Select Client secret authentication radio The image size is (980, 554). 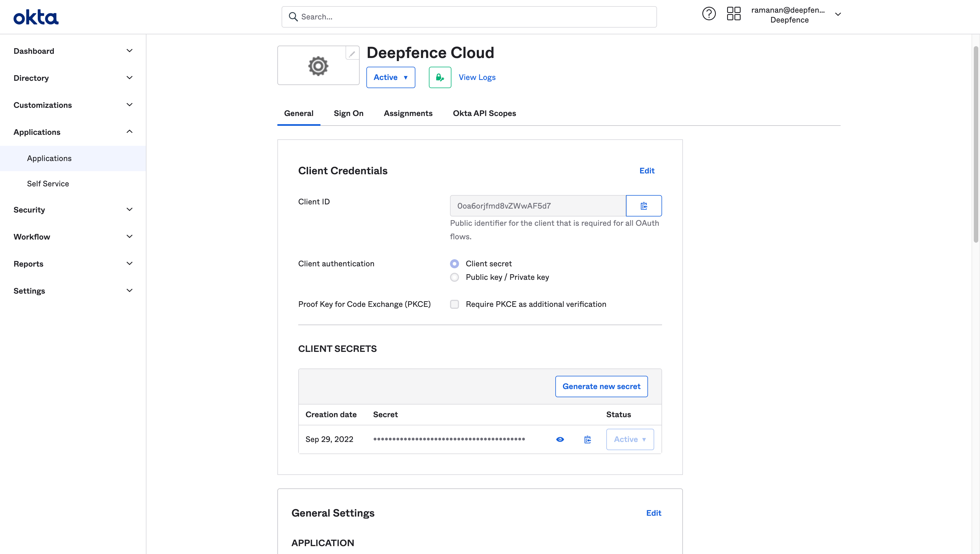pyautogui.click(x=455, y=264)
